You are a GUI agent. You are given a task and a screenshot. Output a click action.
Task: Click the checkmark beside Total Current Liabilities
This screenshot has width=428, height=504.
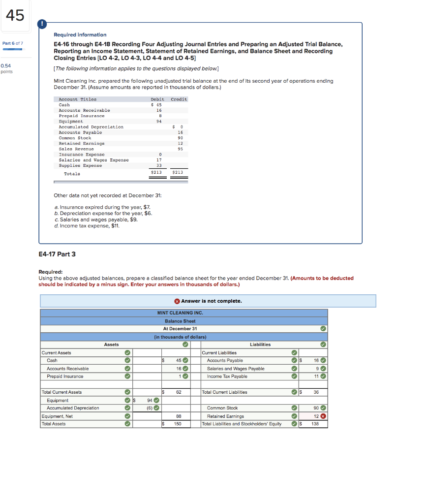click(x=294, y=392)
